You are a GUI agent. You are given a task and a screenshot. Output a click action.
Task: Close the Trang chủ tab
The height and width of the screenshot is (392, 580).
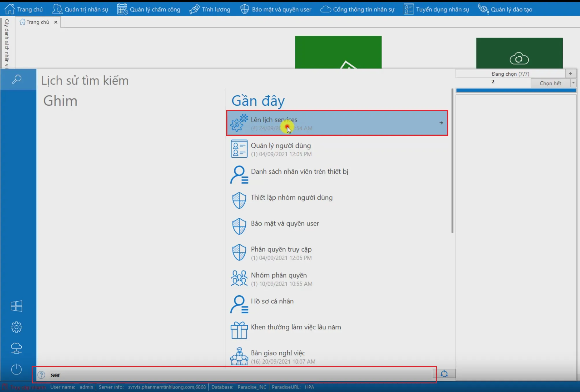point(56,22)
